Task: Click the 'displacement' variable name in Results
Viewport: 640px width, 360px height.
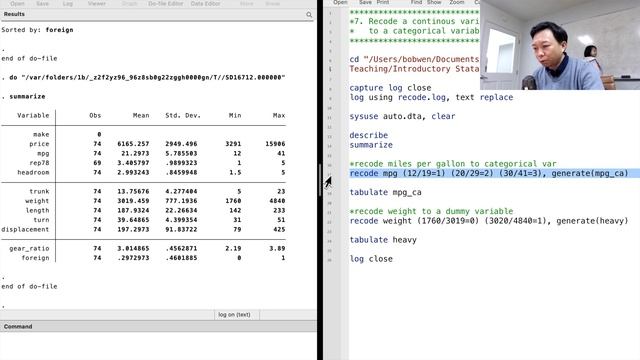Action: (25, 229)
